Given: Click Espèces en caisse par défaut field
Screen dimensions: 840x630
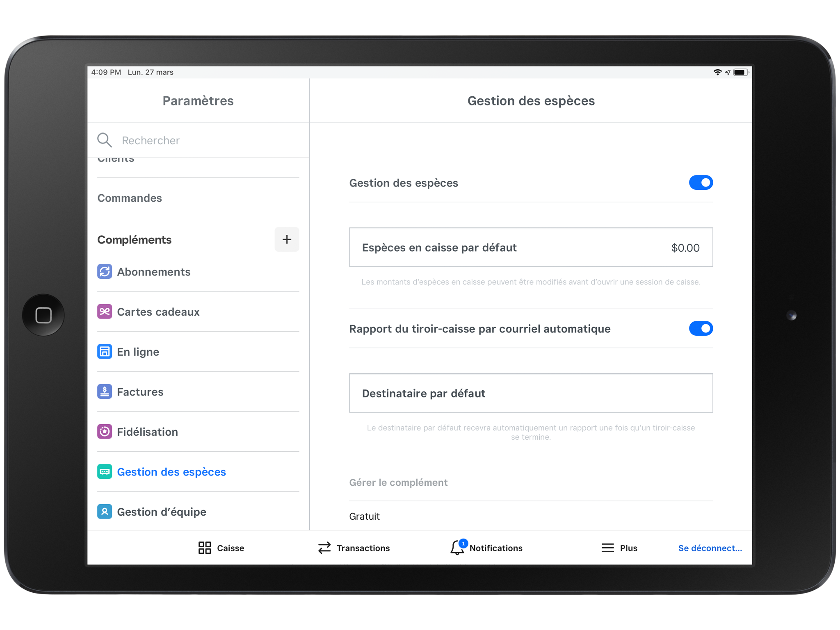Looking at the screenshot, I should pyautogui.click(x=530, y=248).
